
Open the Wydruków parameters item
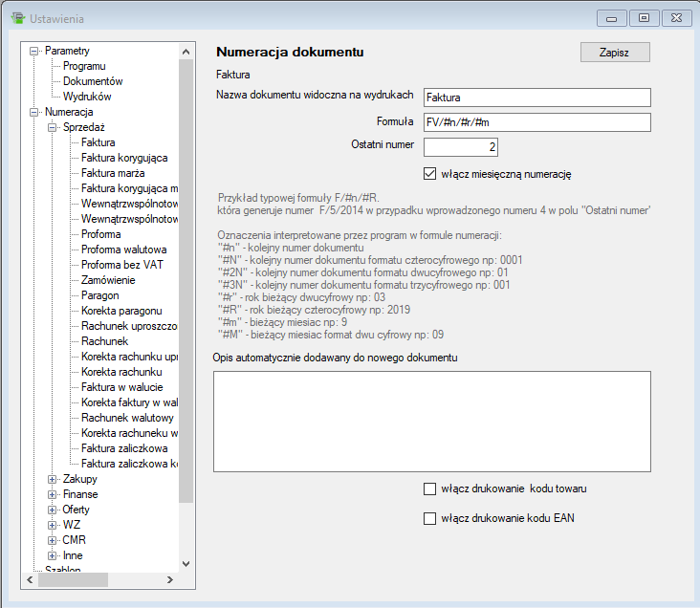coord(87,97)
